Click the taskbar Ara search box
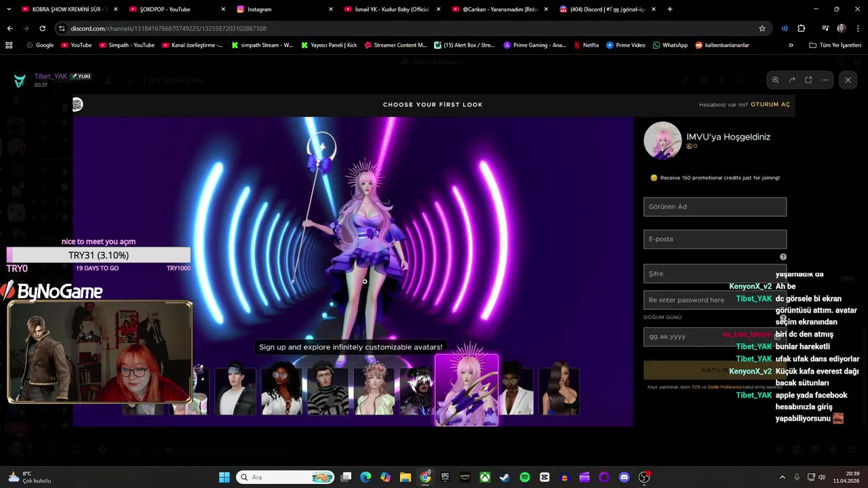 coord(285,477)
